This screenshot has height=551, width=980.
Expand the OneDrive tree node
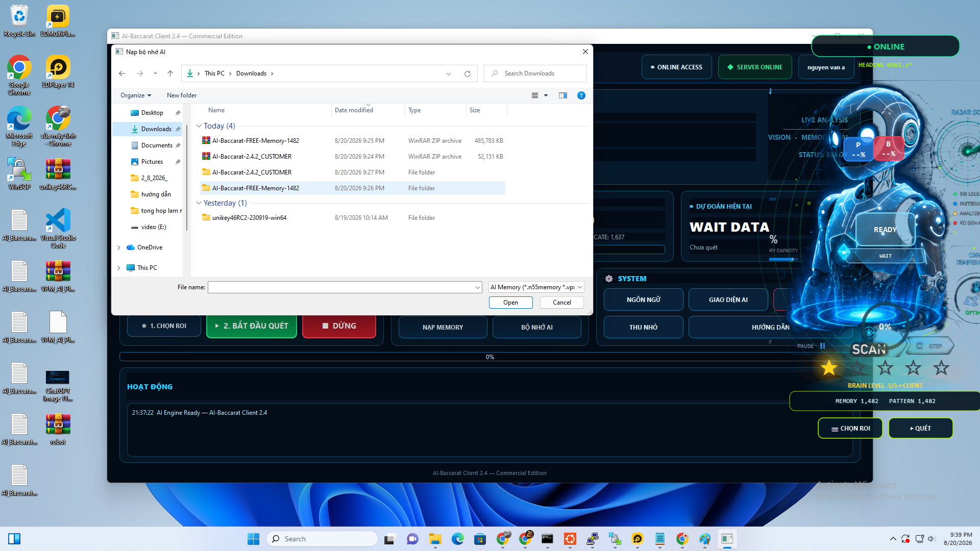click(x=119, y=247)
